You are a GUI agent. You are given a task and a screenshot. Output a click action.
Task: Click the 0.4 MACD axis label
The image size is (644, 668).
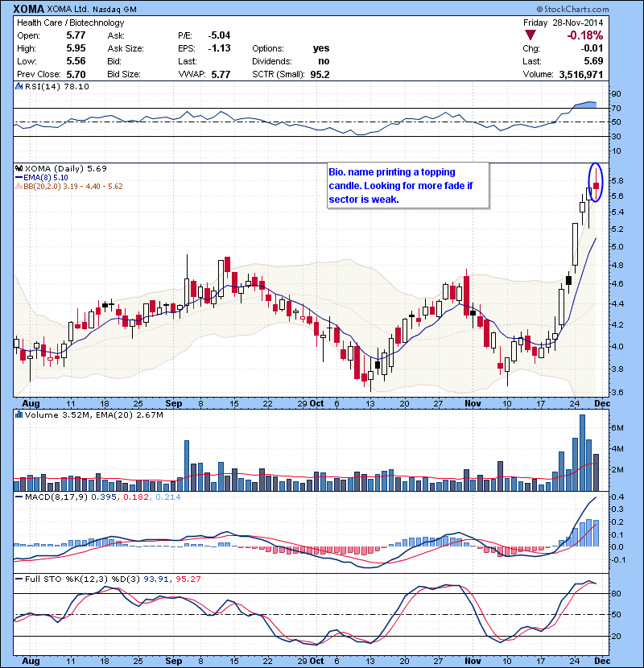(617, 497)
